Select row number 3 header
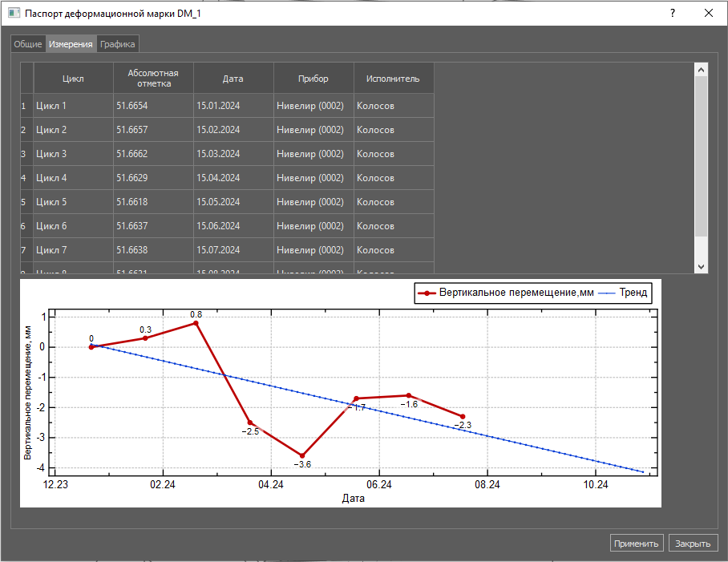This screenshot has width=728, height=562. point(23,154)
